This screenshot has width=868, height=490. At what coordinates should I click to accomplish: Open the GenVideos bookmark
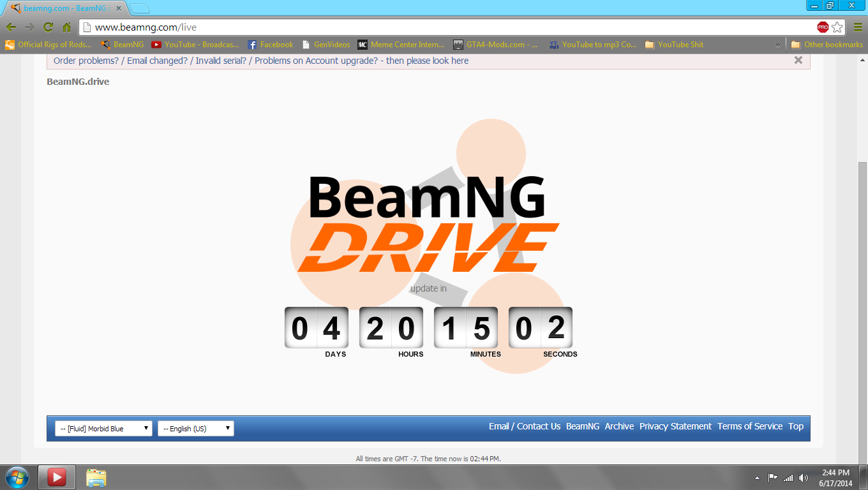(x=326, y=45)
